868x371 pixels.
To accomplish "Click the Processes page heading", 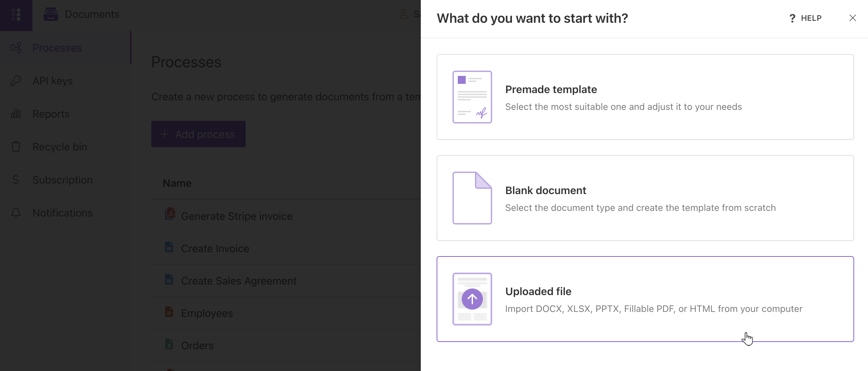I will (x=186, y=62).
